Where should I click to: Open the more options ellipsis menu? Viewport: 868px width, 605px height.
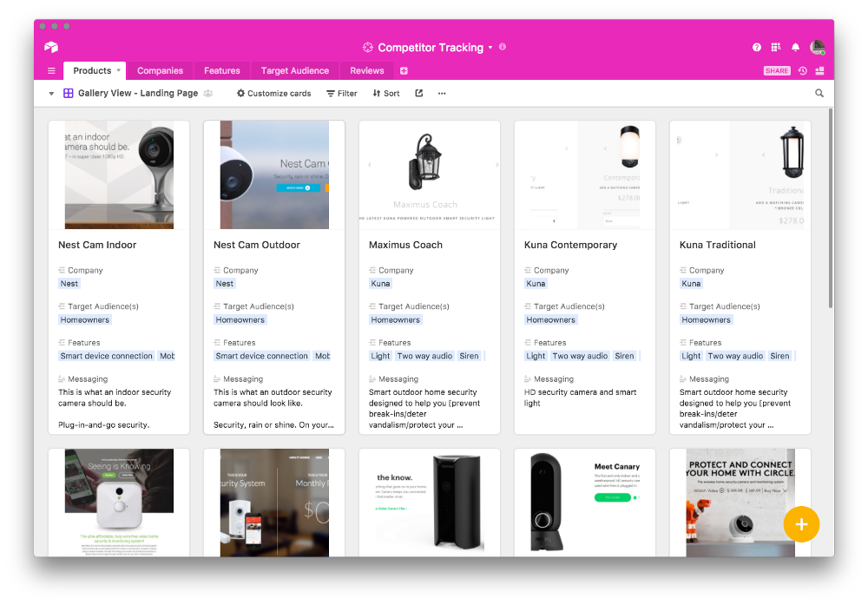442,94
